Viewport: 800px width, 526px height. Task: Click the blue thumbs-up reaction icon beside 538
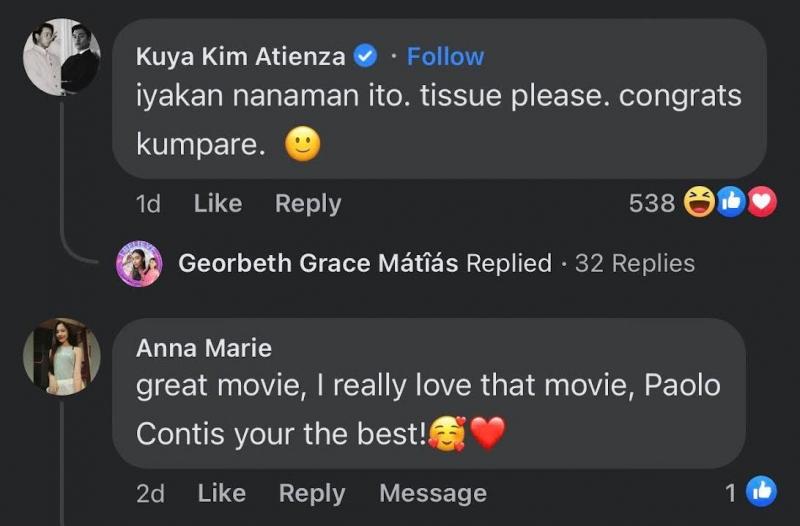click(731, 203)
